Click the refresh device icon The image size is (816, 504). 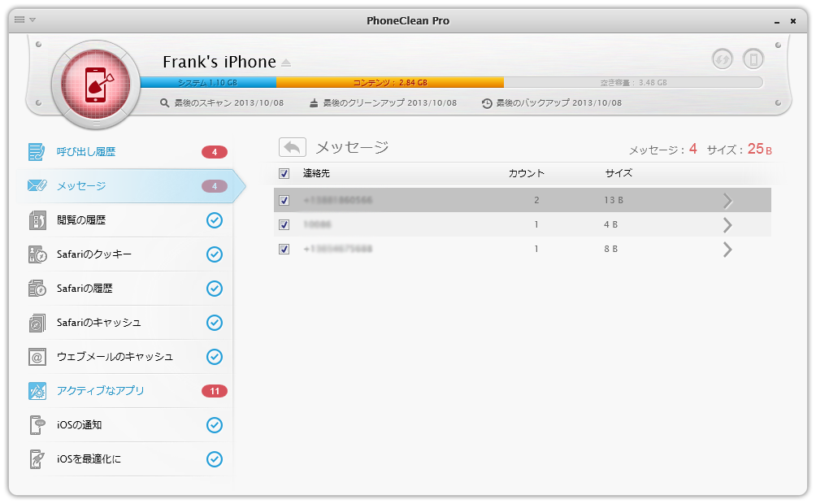[723, 59]
